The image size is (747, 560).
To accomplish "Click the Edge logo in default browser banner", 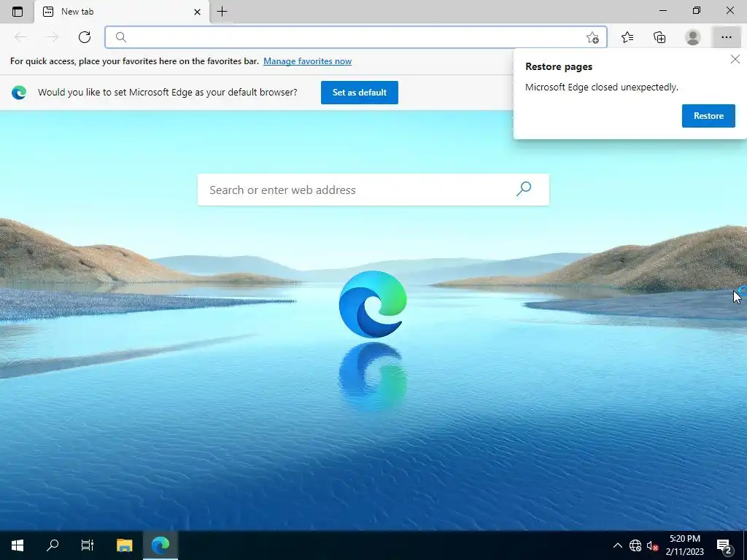I will (19, 93).
